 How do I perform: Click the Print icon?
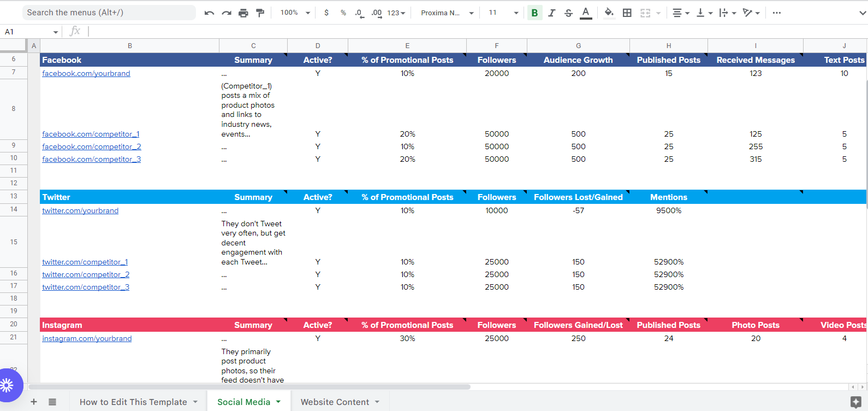click(x=243, y=13)
